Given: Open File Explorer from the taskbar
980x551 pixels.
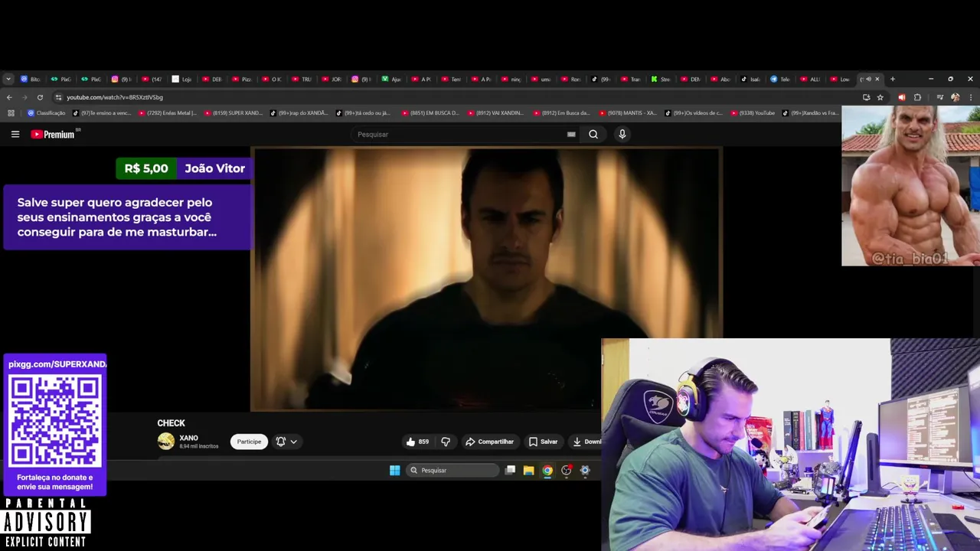Looking at the screenshot, I should [528, 471].
